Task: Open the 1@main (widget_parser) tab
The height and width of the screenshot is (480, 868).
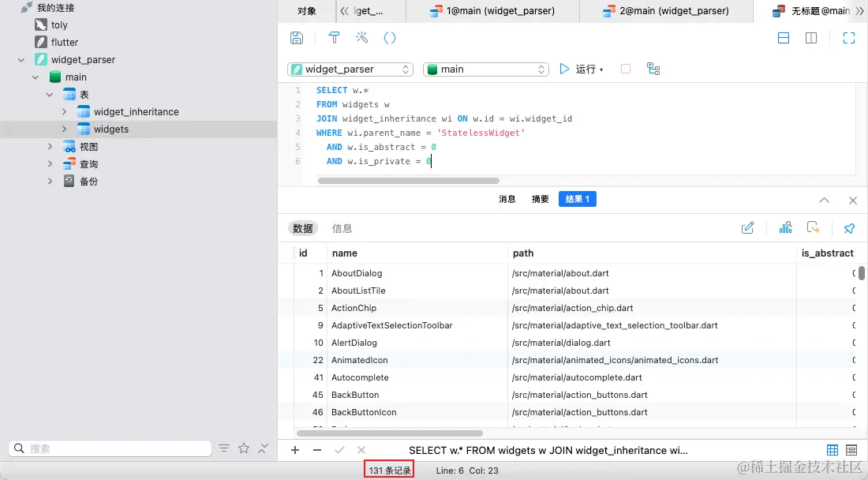Action: [x=492, y=11]
